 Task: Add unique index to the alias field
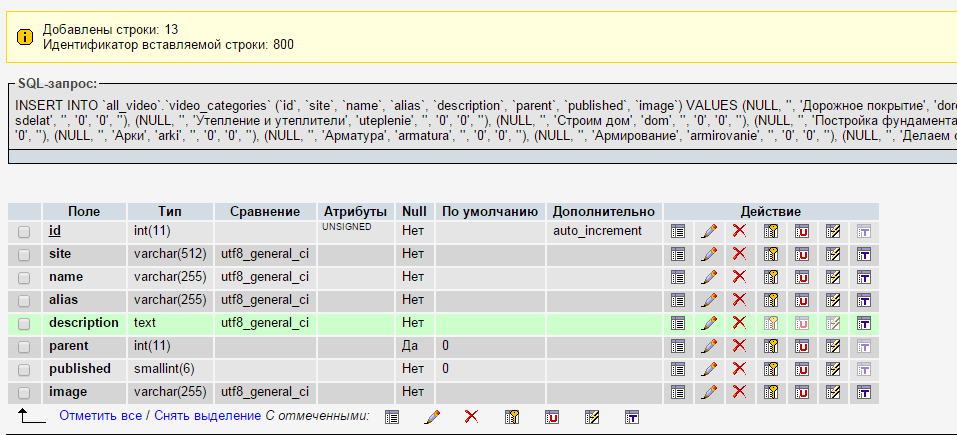[801, 300]
